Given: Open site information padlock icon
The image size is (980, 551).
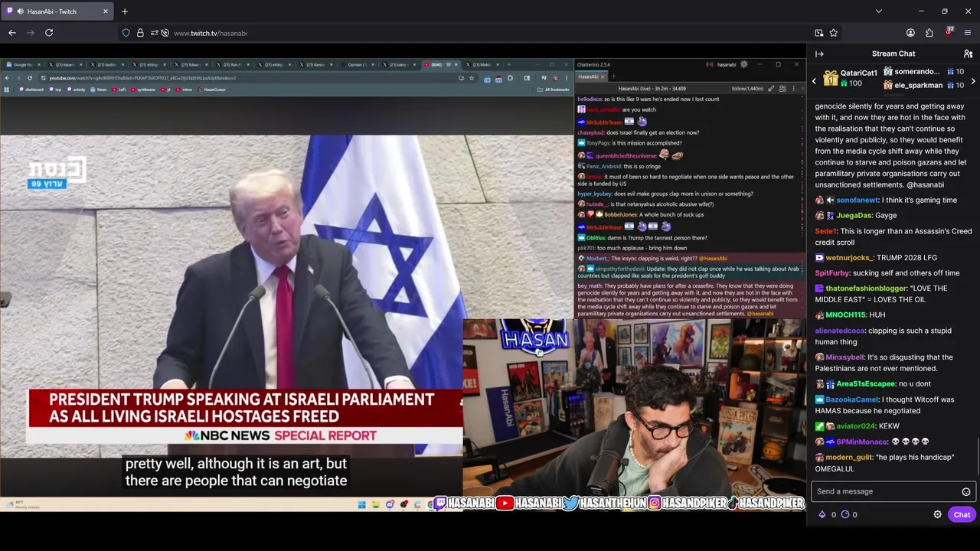Looking at the screenshot, I should pos(140,33).
